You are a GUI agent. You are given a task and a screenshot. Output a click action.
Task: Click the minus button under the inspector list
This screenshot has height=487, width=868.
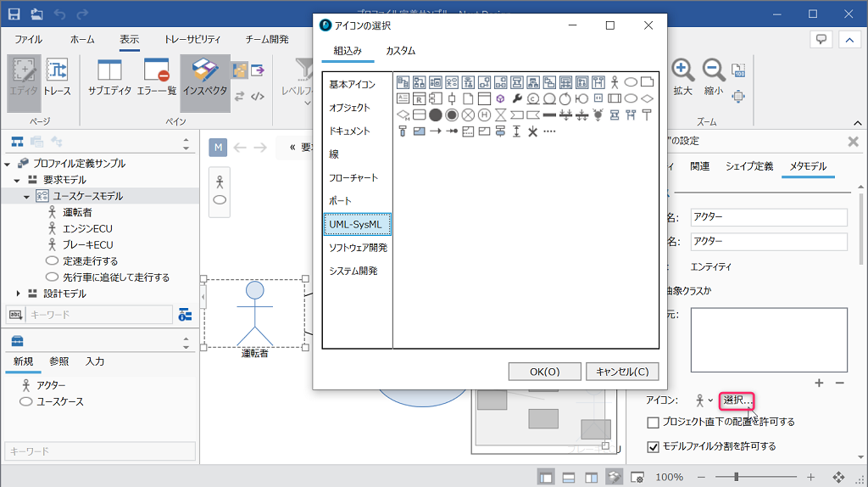[x=840, y=383]
